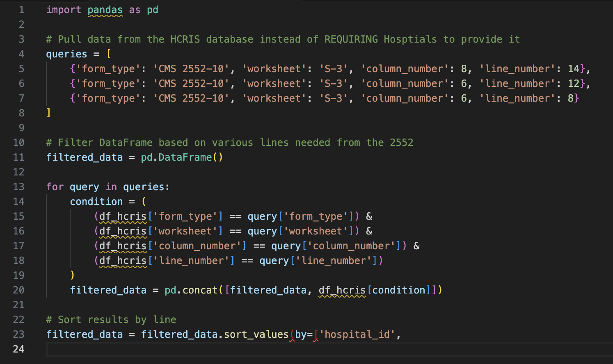Click 'import' keyword on line 1
The image size is (613, 364).
click(x=64, y=10)
